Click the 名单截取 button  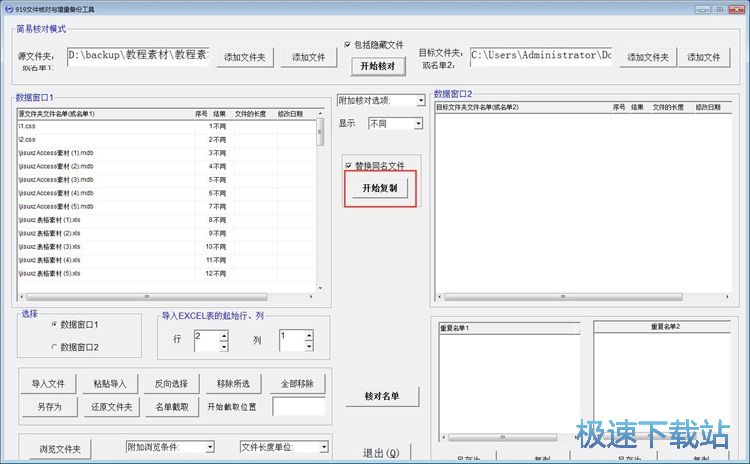click(x=172, y=407)
